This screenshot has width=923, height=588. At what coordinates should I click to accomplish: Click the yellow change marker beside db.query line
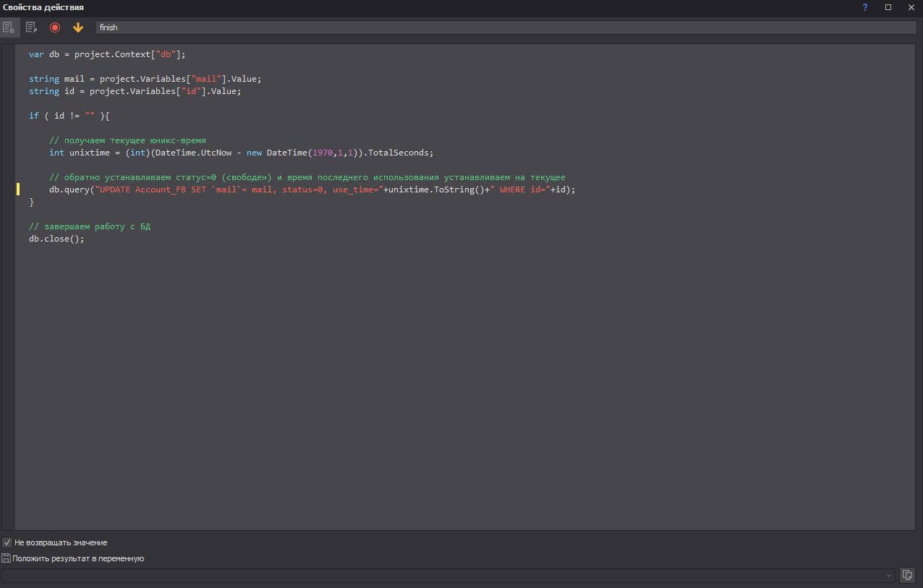click(18, 189)
